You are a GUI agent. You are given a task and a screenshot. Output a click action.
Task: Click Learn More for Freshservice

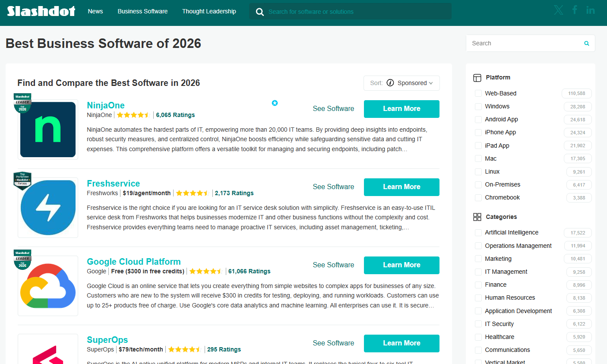point(402,187)
